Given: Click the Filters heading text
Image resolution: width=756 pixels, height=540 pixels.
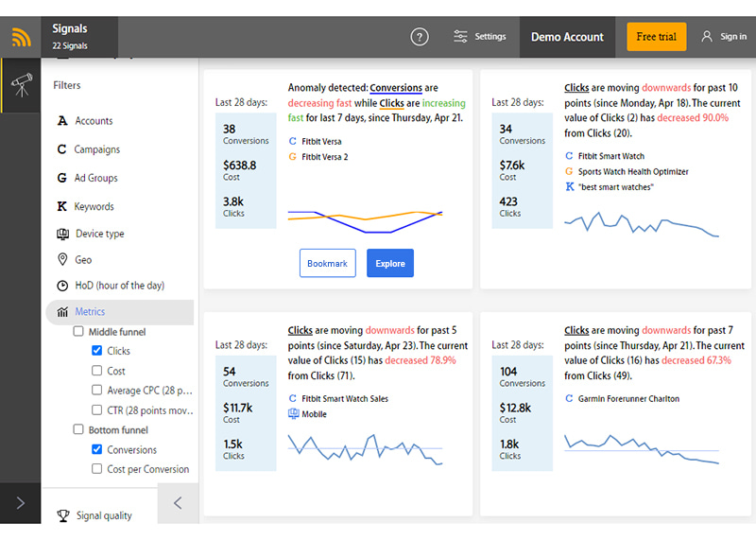Looking at the screenshot, I should 67,85.
